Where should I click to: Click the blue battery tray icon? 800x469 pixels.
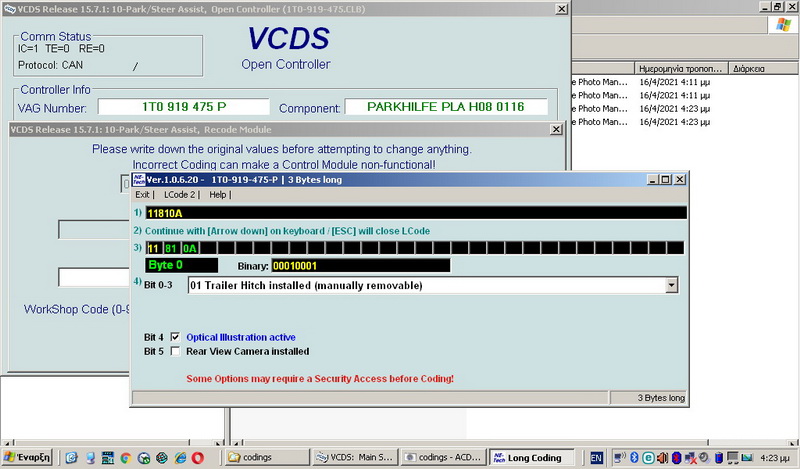[x=719, y=457]
